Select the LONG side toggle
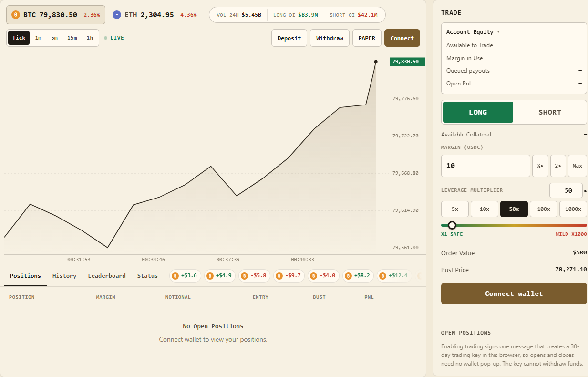 [x=478, y=112]
